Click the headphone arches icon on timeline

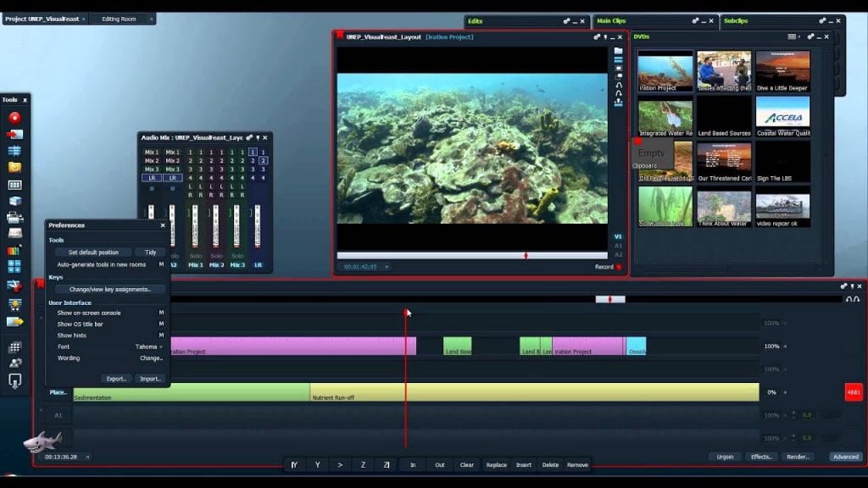click(853, 299)
